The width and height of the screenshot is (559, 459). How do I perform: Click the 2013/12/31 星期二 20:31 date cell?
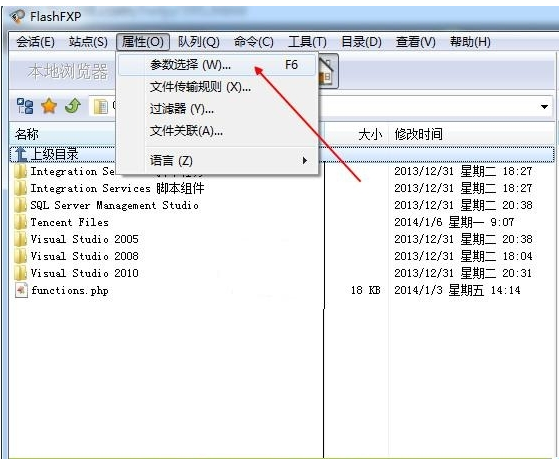[x=463, y=273]
